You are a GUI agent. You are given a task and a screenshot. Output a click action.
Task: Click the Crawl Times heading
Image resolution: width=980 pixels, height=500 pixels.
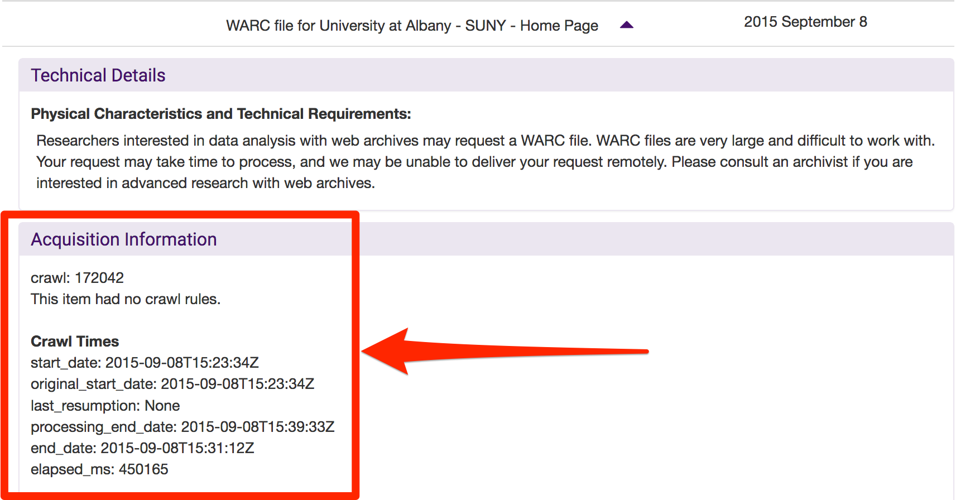[x=75, y=342]
